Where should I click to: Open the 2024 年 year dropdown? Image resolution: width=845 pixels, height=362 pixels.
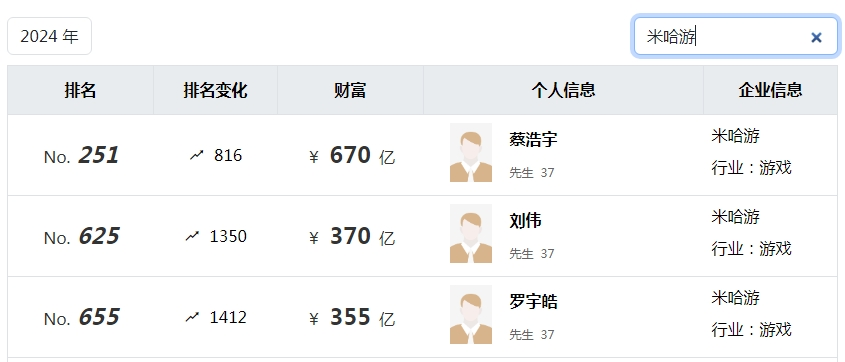(50, 36)
